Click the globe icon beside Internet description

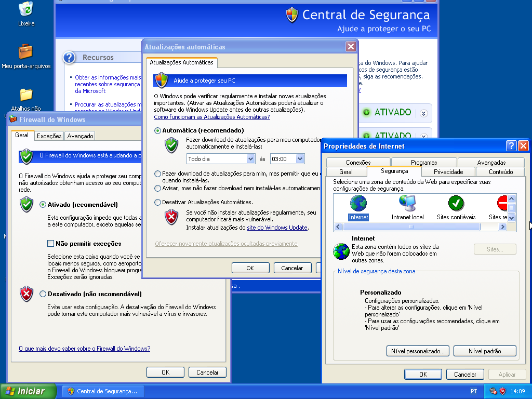341,251
